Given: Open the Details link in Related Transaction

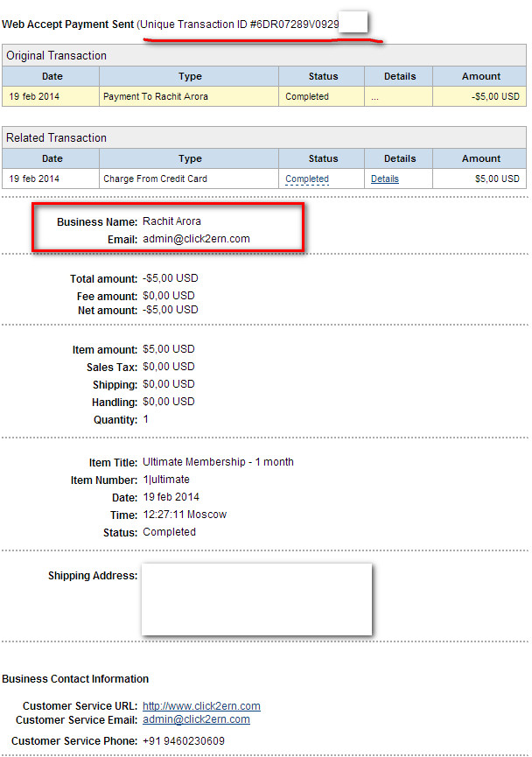Looking at the screenshot, I should 384,179.
